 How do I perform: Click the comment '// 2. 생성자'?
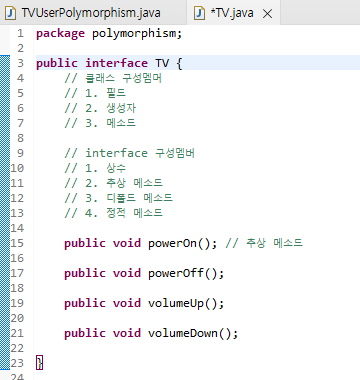100,108
